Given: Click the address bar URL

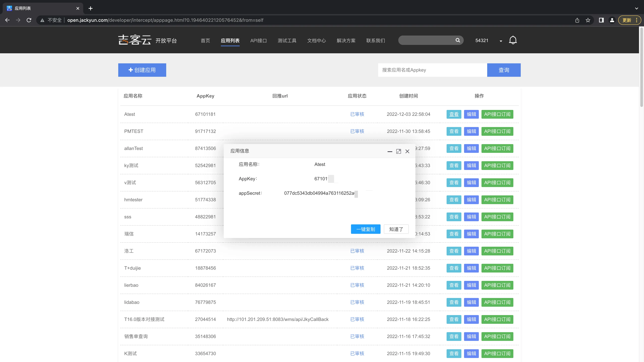Looking at the screenshot, I should (x=165, y=20).
